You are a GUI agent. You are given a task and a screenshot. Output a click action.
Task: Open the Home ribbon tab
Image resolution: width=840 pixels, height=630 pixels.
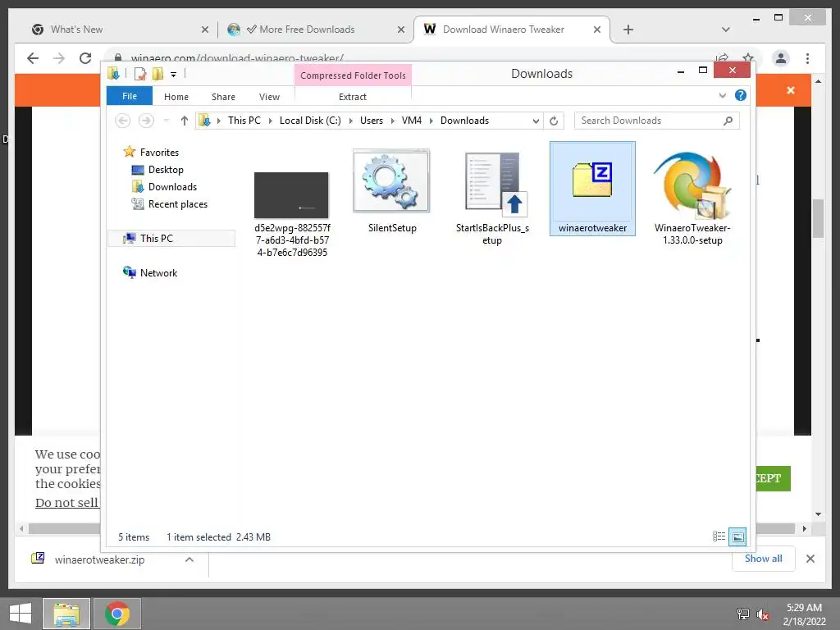[176, 97]
